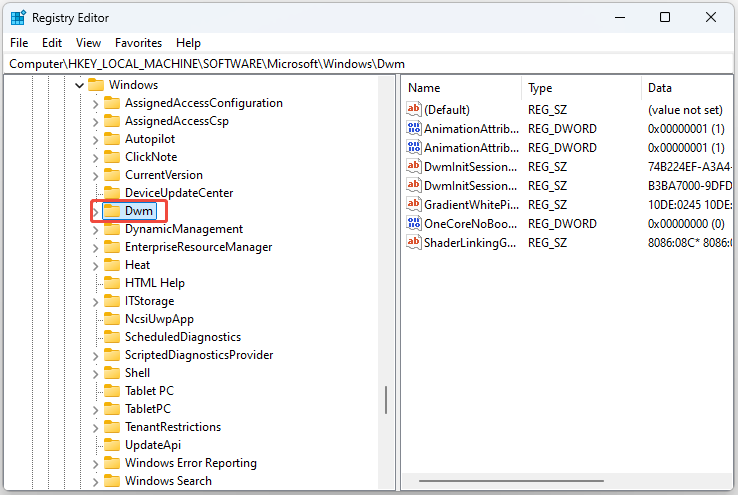The image size is (738, 495).
Task: Open the View menu
Action: pos(88,43)
